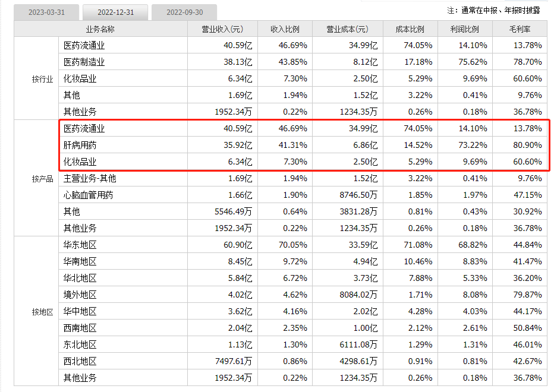Click the 7497.61万 revenue value
The image size is (554, 392).
pyautogui.click(x=233, y=361)
